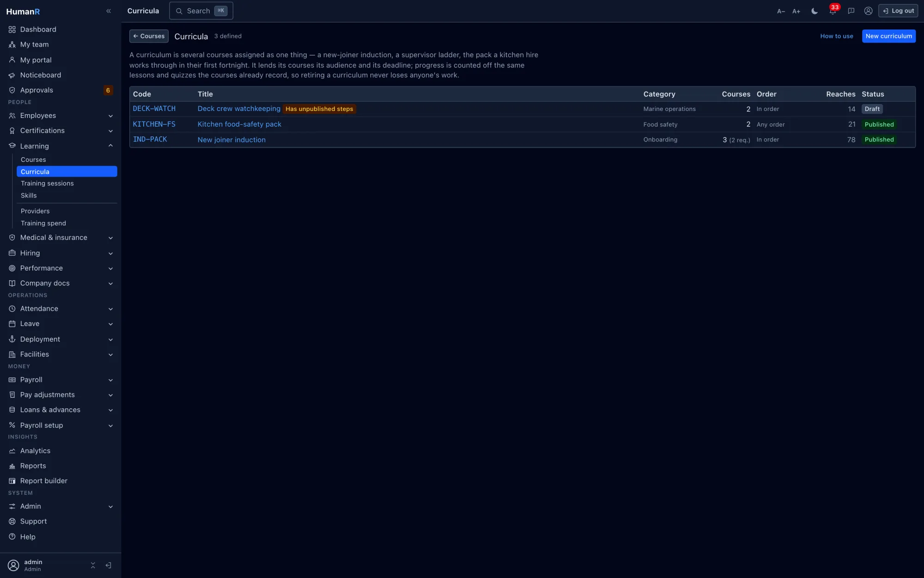Open Providers under Learning
This screenshot has width=924, height=578.
67,211
